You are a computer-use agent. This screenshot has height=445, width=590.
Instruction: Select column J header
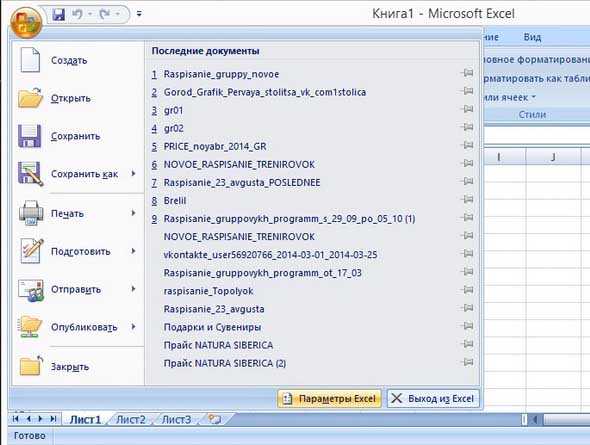pyautogui.click(x=553, y=157)
